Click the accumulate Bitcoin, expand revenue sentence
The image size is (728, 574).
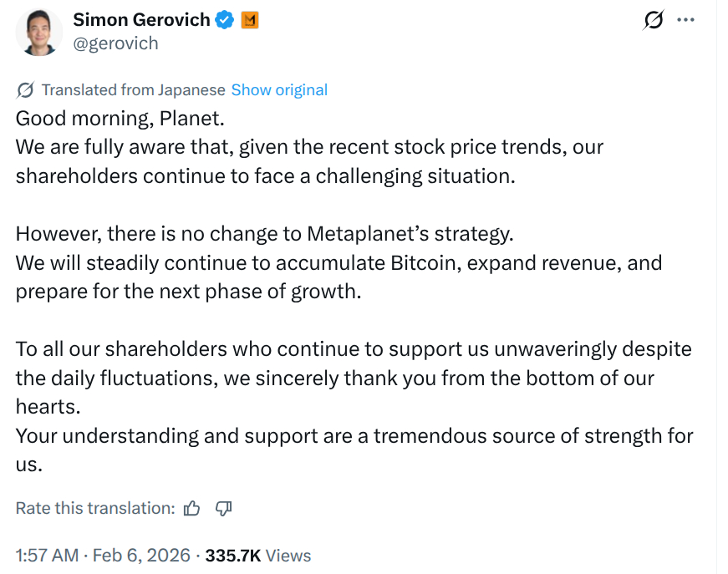pos(338,262)
